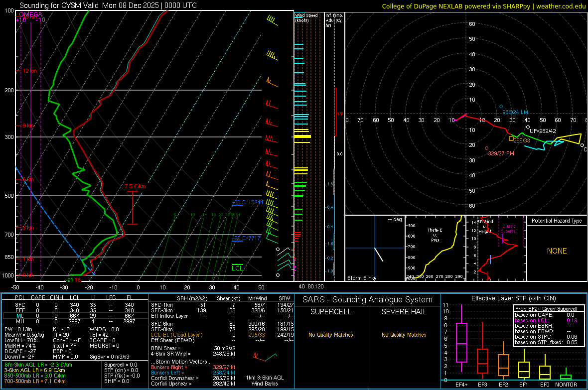
Task: Click the Wind Speed (knots) panel header
Action: point(306,17)
